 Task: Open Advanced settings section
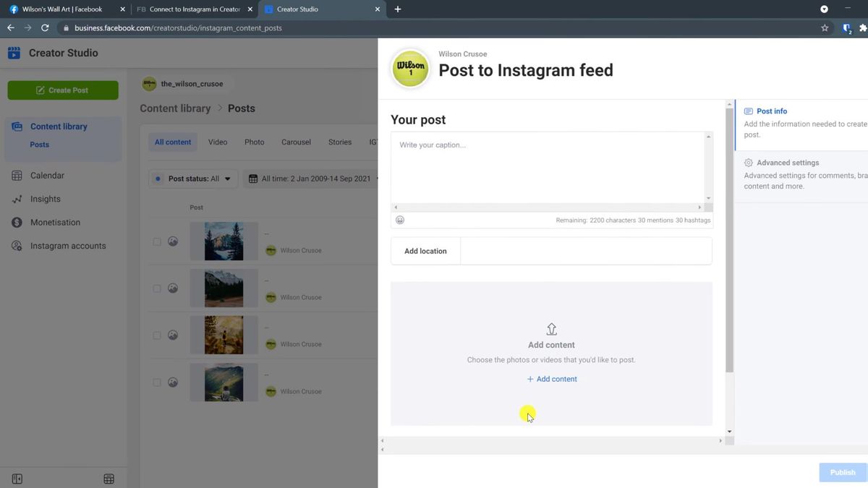tap(801, 174)
